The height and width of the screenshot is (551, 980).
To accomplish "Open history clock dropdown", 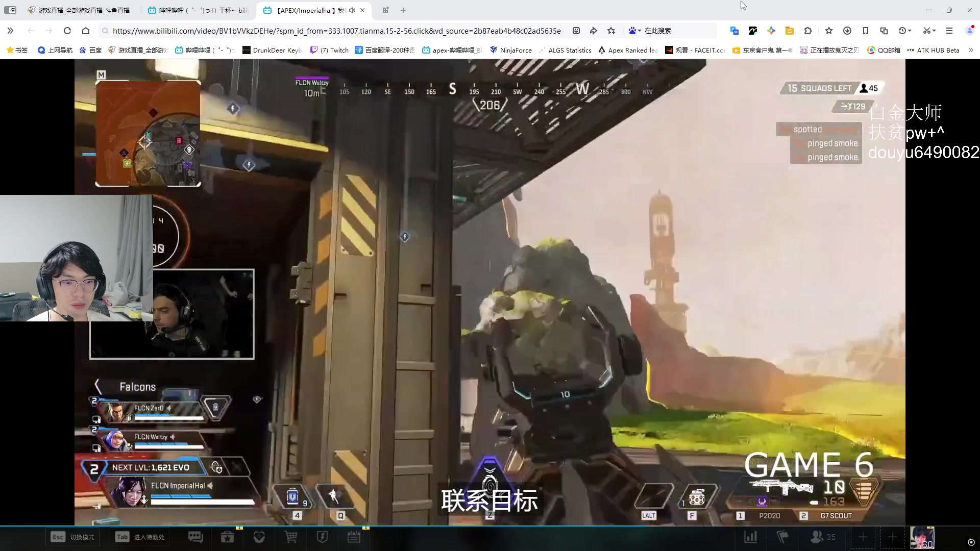I will tap(905, 31).
